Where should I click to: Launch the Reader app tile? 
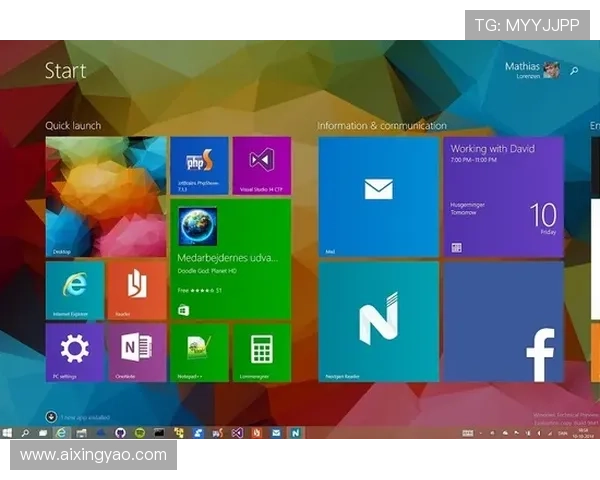[136, 290]
